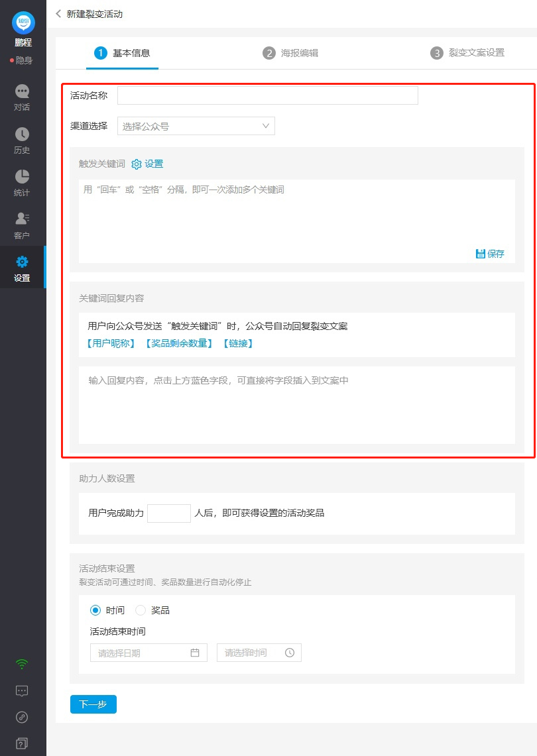The height and width of the screenshot is (756, 537).
Task: Switch to the 基本信息 step tab
Action: 122,53
